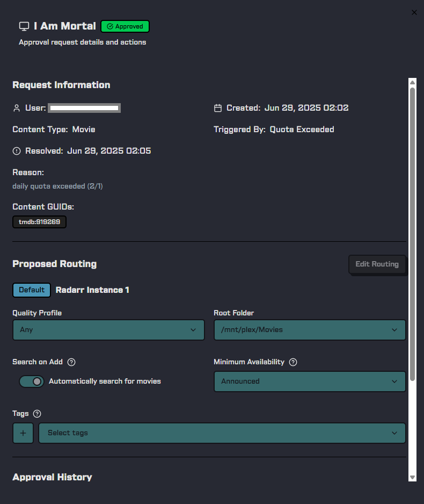Close the approval request dialog
Screen dimensions: 424x504
tap(414, 12)
